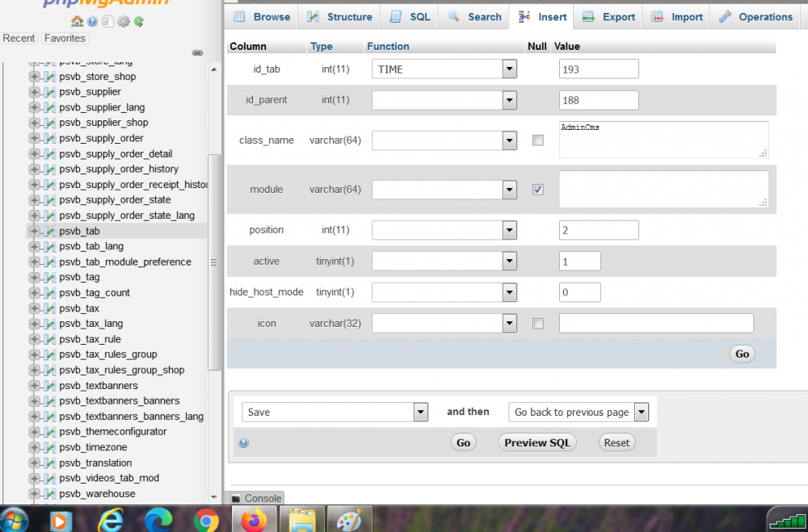Click the Reset button
Viewport: 808px width, 532px height.
(x=617, y=442)
